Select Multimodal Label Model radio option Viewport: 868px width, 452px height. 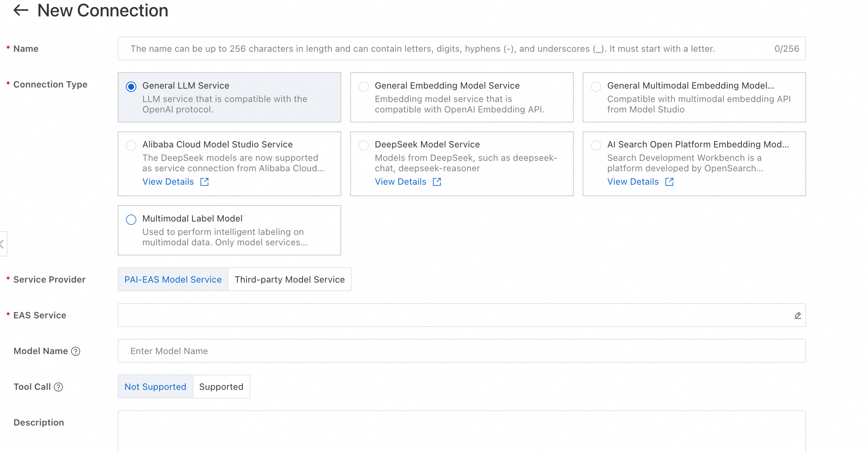pos(131,220)
